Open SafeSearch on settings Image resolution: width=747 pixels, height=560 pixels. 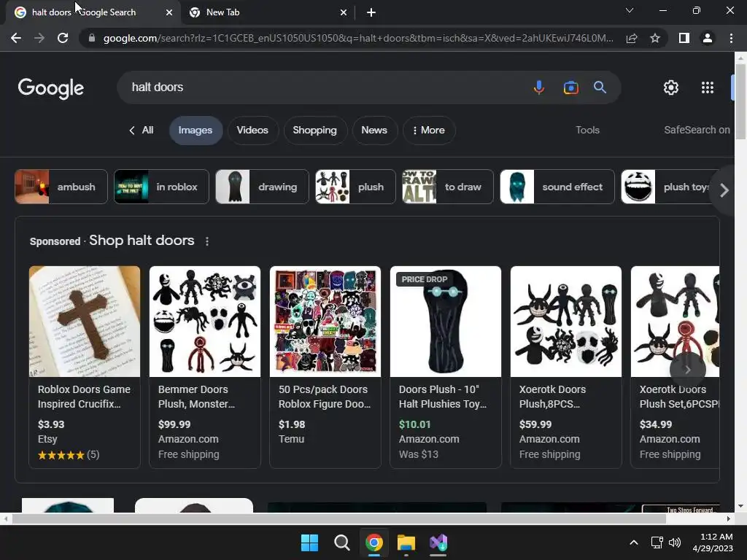click(697, 130)
